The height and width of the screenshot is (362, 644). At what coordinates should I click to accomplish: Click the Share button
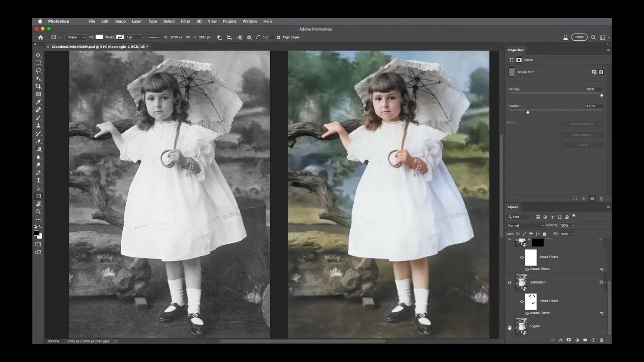pyautogui.click(x=579, y=37)
